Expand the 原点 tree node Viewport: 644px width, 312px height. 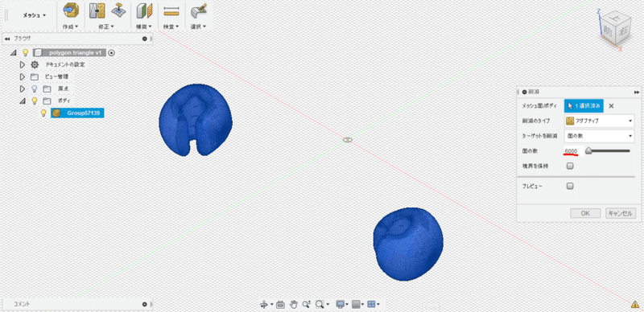(23, 88)
